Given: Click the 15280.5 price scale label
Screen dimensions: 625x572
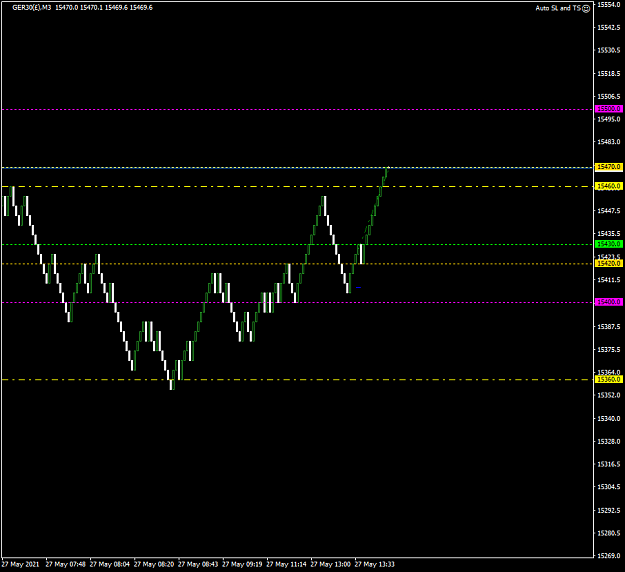Looking at the screenshot, I should point(609,533).
